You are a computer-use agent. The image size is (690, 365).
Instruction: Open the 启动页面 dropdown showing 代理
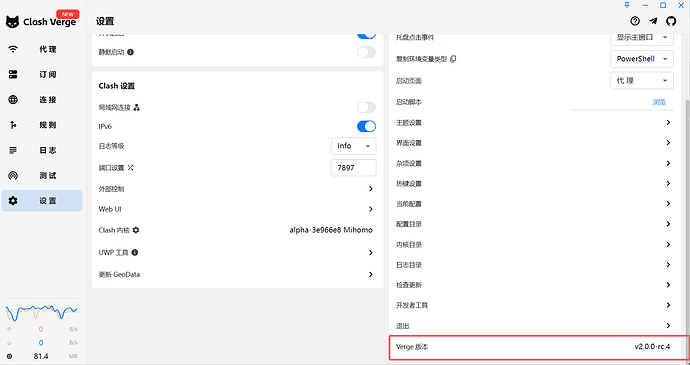(x=642, y=81)
